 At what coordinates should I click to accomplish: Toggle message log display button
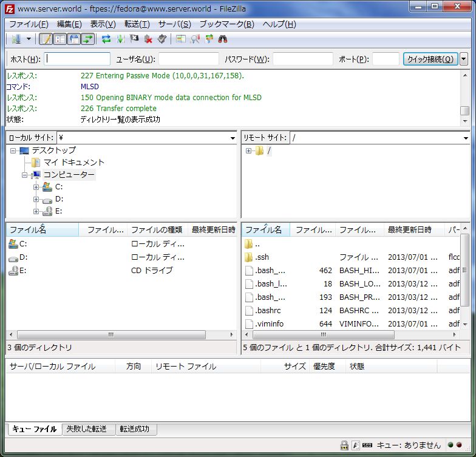click(x=46, y=39)
